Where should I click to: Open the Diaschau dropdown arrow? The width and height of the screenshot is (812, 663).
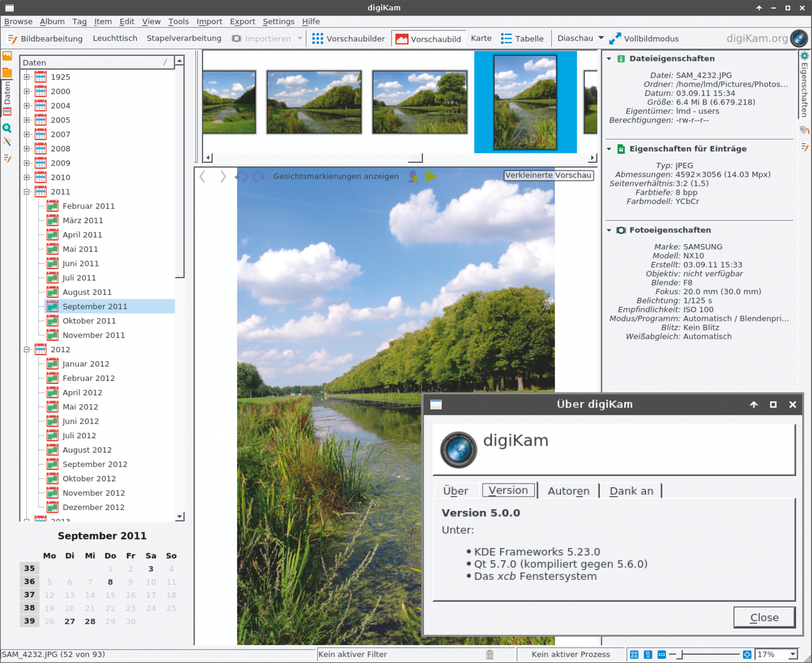[x=601, y=38]
